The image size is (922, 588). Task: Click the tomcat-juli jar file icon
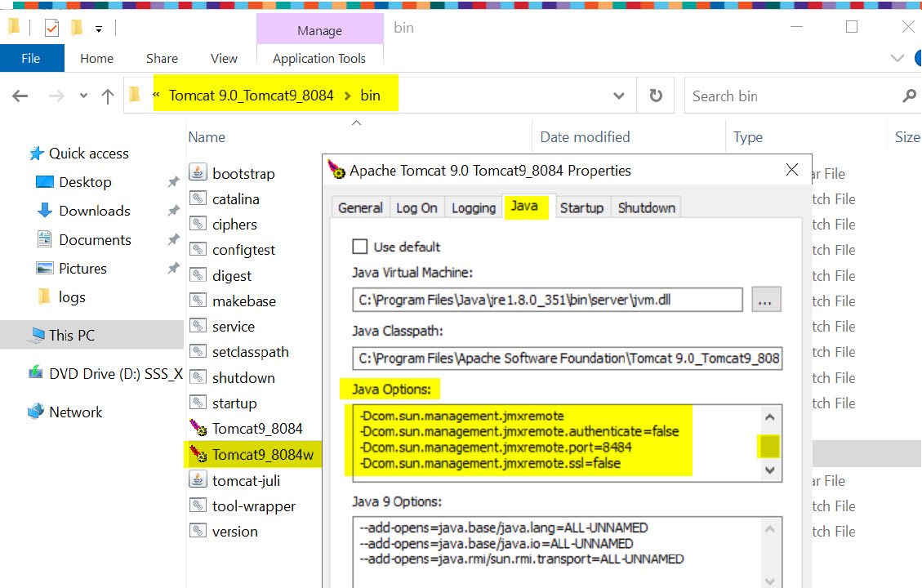tap(198, 480)
